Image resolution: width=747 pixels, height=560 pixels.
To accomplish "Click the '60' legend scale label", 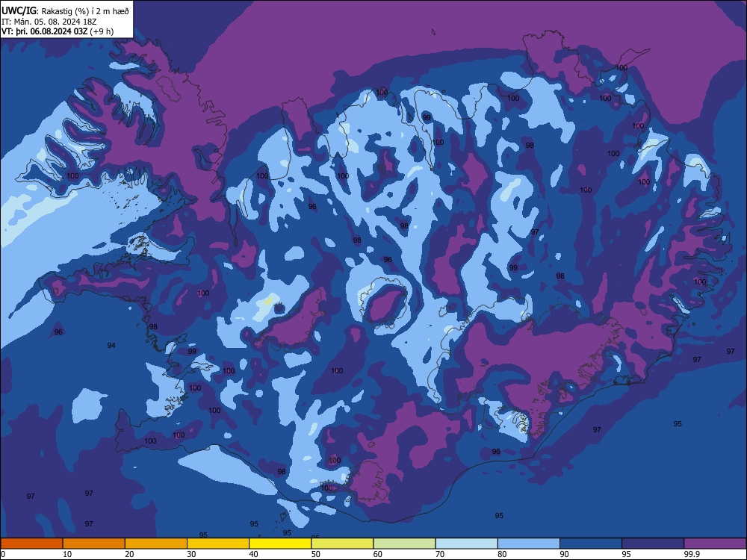I will (x=378, y=554).
